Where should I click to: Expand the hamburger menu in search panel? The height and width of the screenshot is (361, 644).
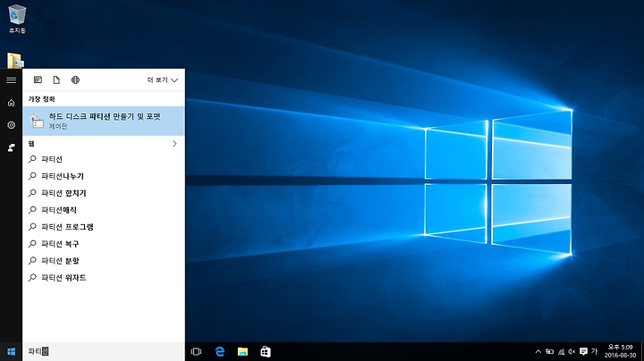tap(11, 80)
